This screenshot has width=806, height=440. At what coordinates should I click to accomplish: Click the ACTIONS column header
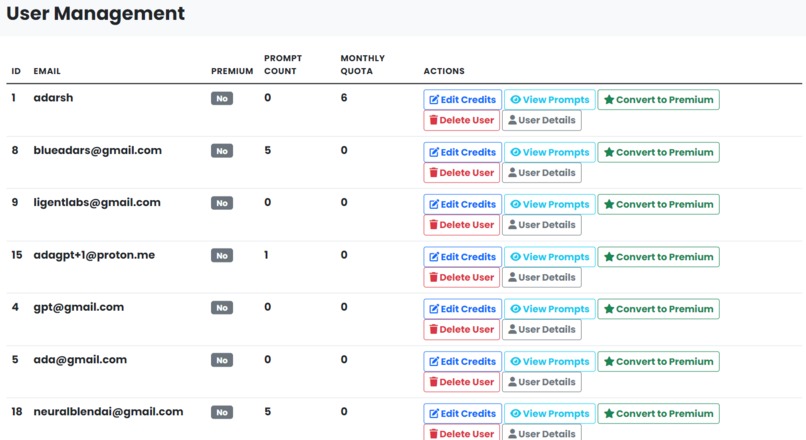coord(444,71)
